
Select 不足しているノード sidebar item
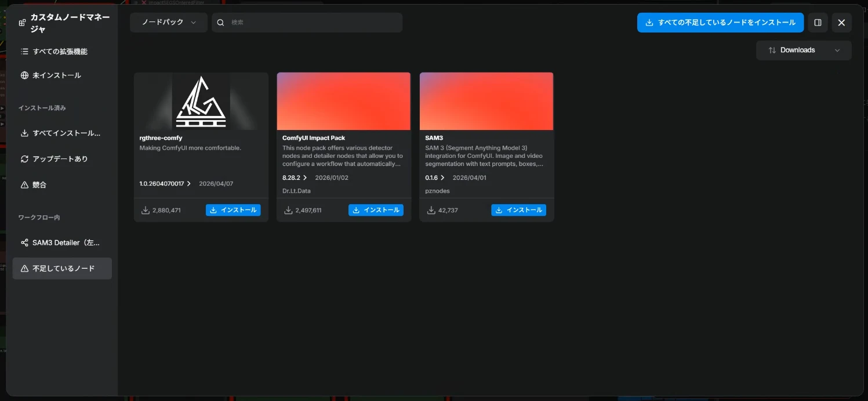(62, 269)
